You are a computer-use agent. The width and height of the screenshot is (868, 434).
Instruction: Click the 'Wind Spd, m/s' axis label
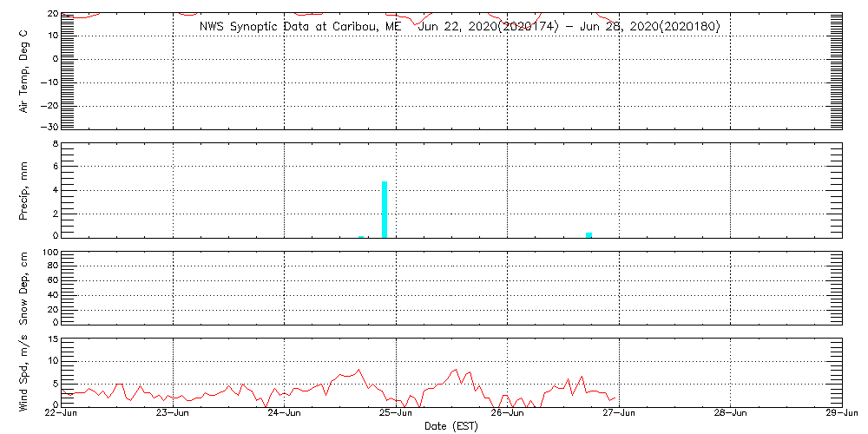(24, 372)
